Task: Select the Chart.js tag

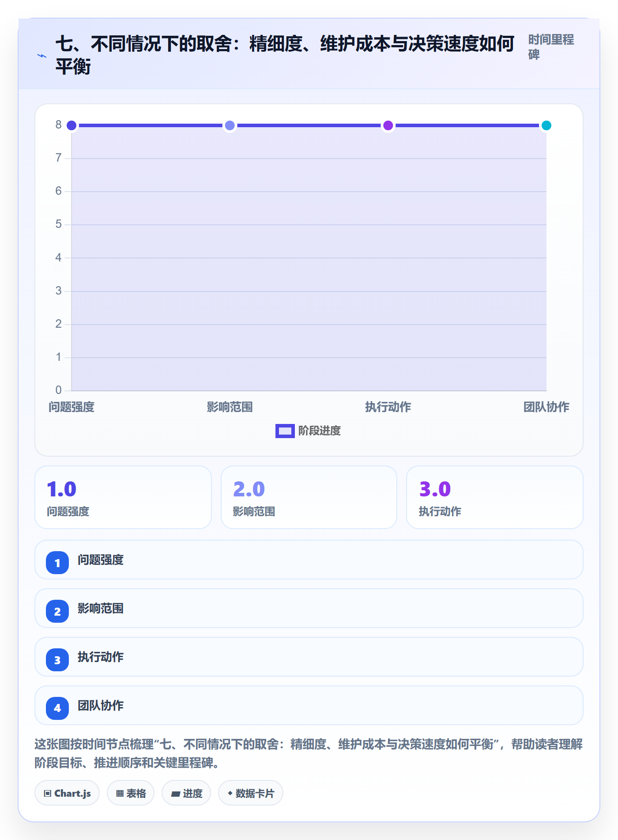Action: tap(67, 793)
